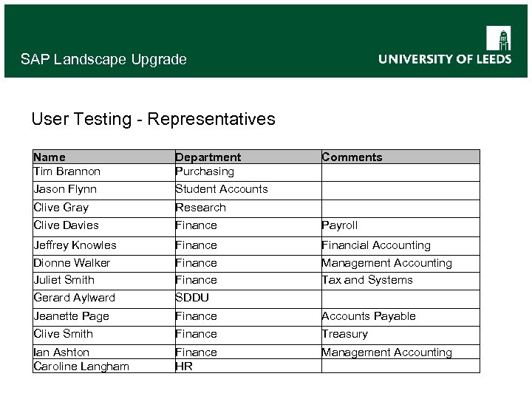Select the User Testing - Representatives heading
Image resolution: width=532 pixels, height=399 pixels.
coord(153,119)
